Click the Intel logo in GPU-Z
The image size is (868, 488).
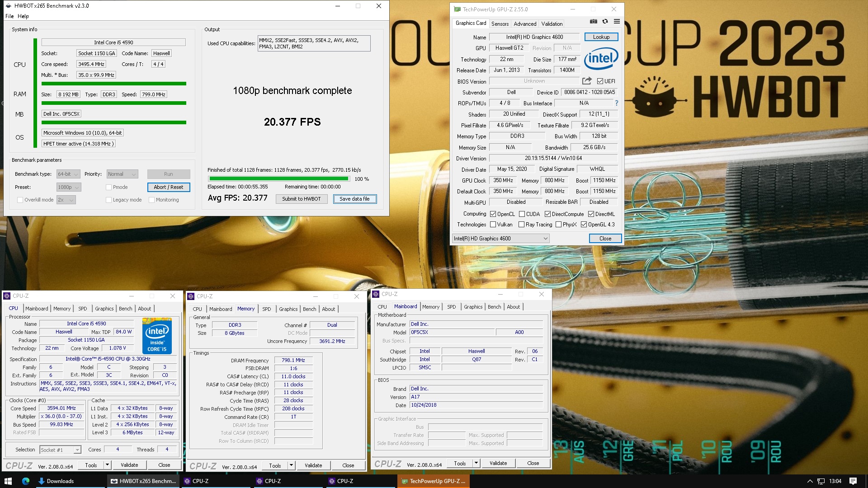click(x=601, y=59)
